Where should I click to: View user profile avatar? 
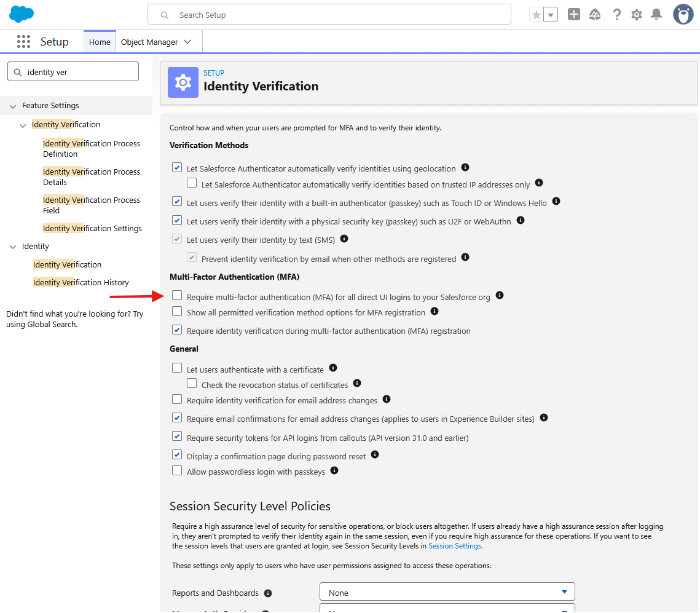pos(683,14)
